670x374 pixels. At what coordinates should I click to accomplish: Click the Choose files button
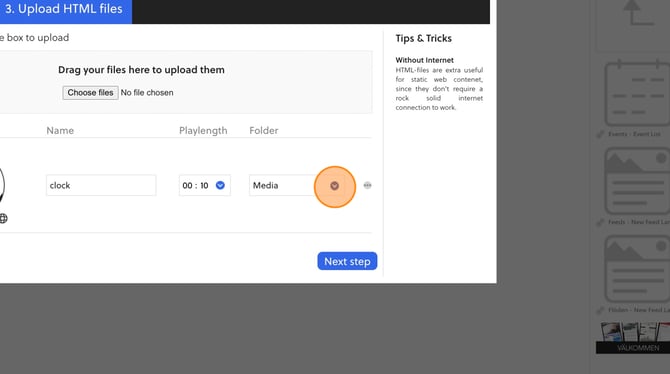click(90, 93)
